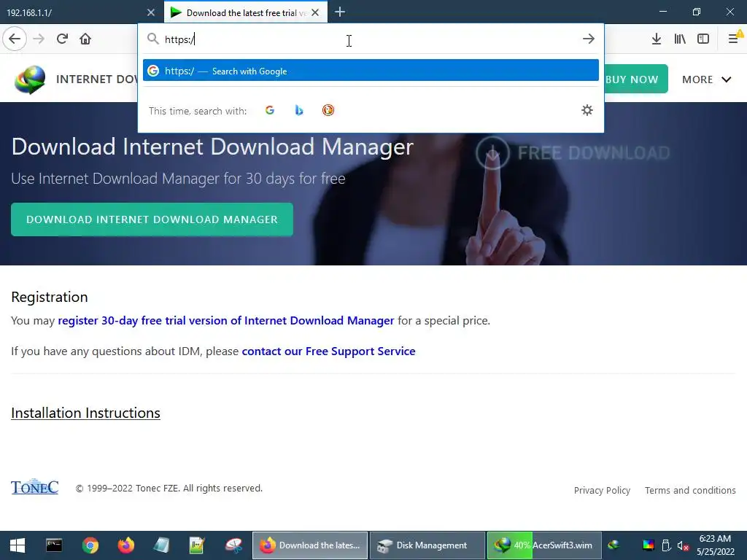Click the snipping tool taskbar icon
747x560 pixels.
[x=233, y=545]
